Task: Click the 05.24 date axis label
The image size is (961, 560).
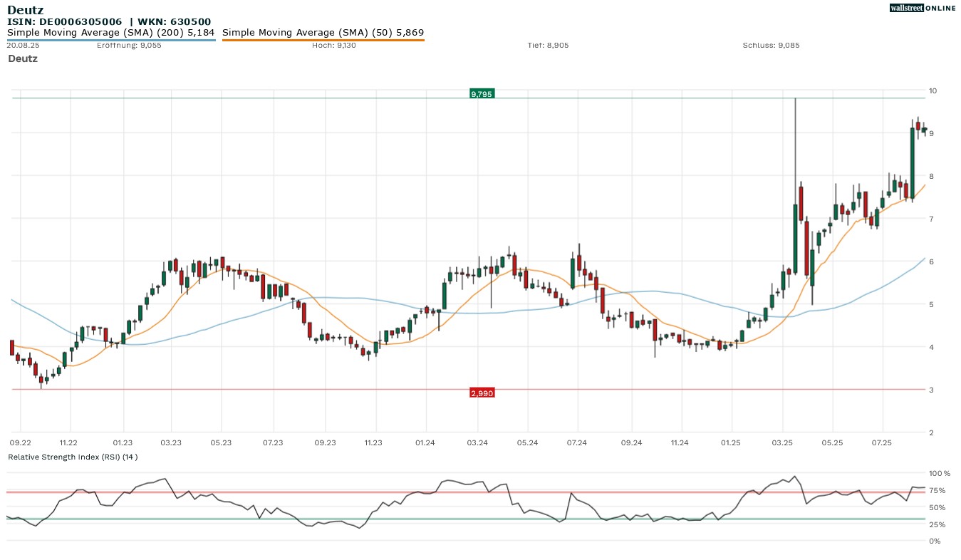Action: [527, 443]
